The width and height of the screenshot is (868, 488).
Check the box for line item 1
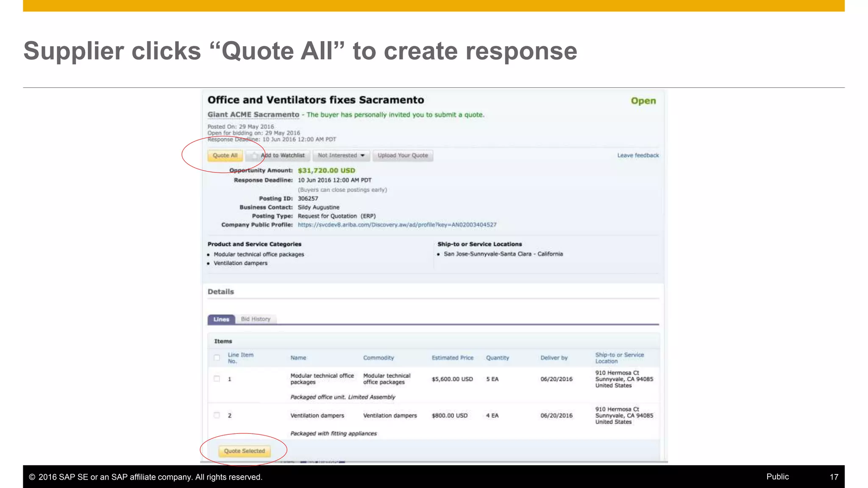[x=217, y=379]
